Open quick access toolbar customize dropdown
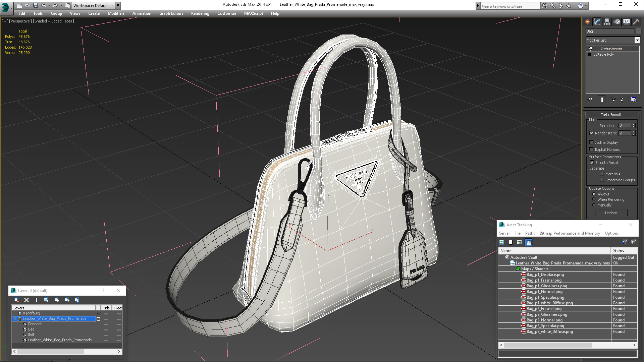This screenshot has height=362, width=644. [118, 6]
